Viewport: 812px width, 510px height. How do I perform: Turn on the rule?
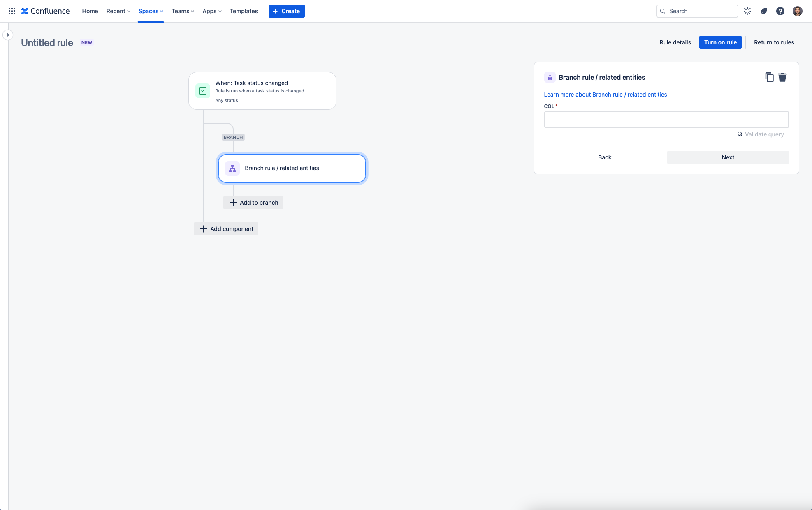tap(720, 42)
